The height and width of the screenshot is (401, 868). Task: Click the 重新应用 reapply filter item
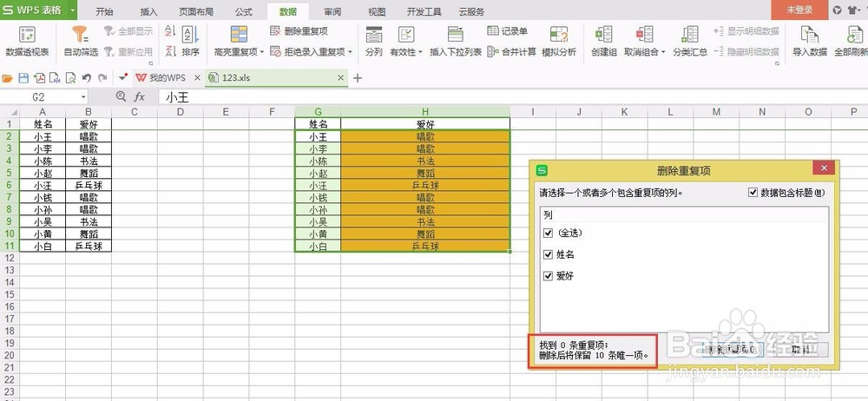pos(128,51)
